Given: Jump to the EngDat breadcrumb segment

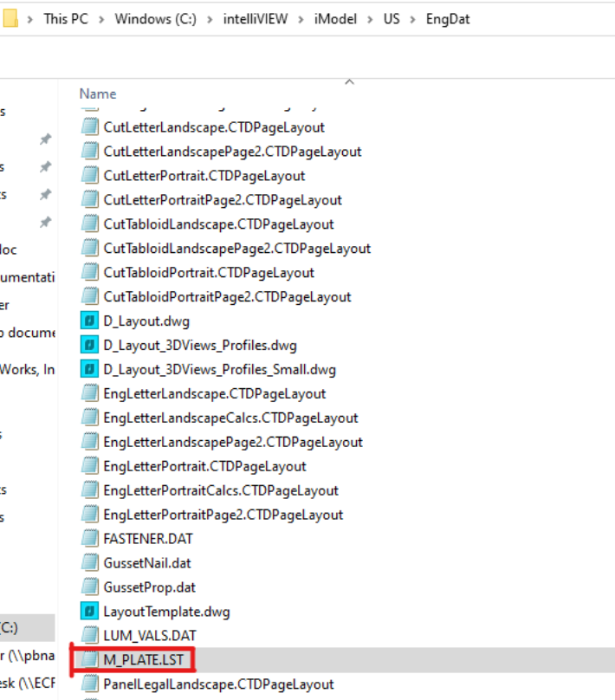Looking at the screenshot, I should pos(448,18).
